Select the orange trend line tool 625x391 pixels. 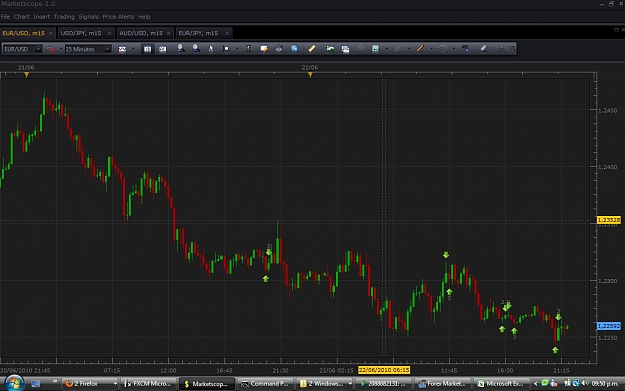tap(420, 49)
